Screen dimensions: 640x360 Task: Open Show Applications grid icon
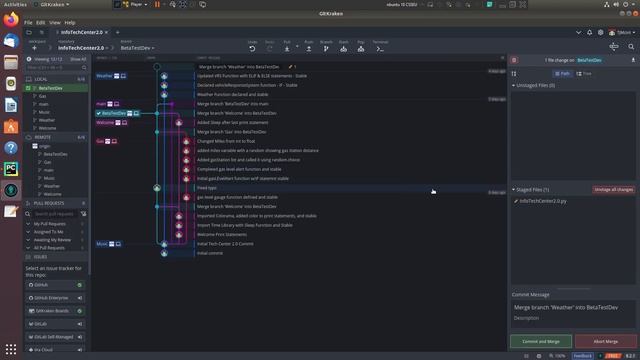(x=11, y=349)
